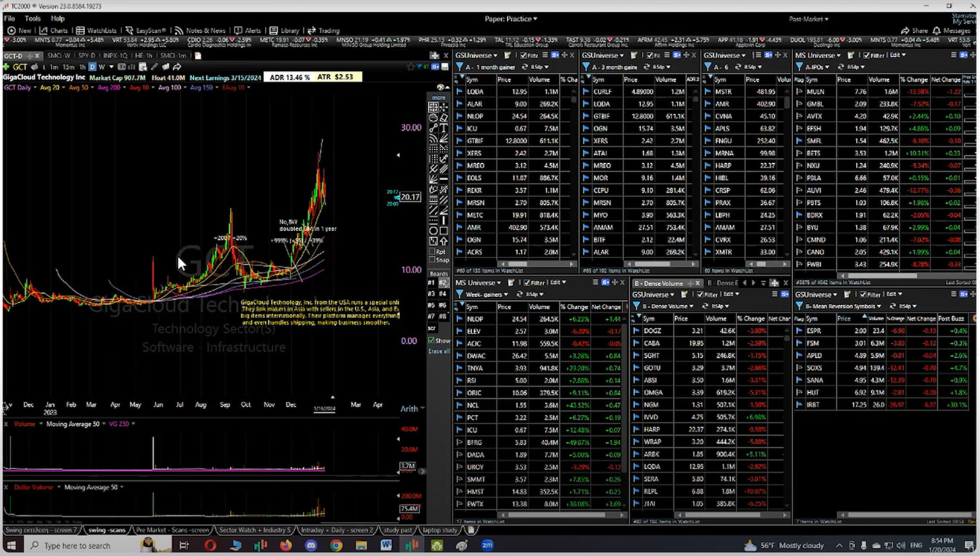Screen dimensions: 980x556
Task: Toggle the Snap checkbox
Action: [432, 260]
